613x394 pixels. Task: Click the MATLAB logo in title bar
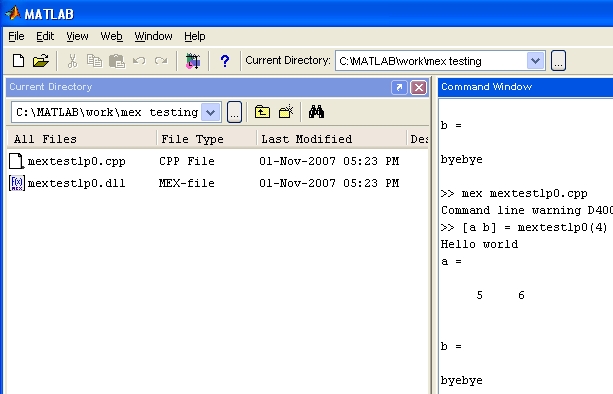(13, 13)
